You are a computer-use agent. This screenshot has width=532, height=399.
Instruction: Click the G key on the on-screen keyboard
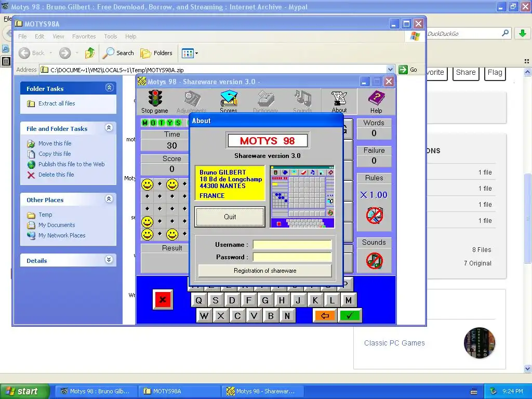pos(265,300)
